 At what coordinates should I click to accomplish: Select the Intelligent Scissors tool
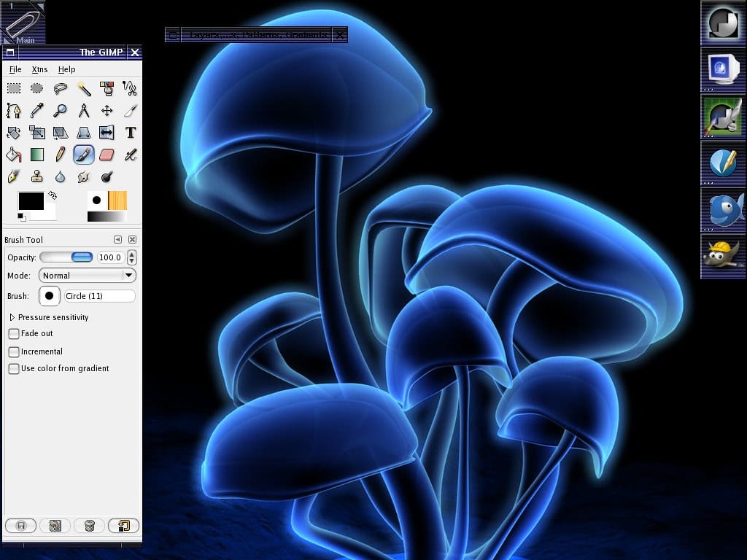130,88
